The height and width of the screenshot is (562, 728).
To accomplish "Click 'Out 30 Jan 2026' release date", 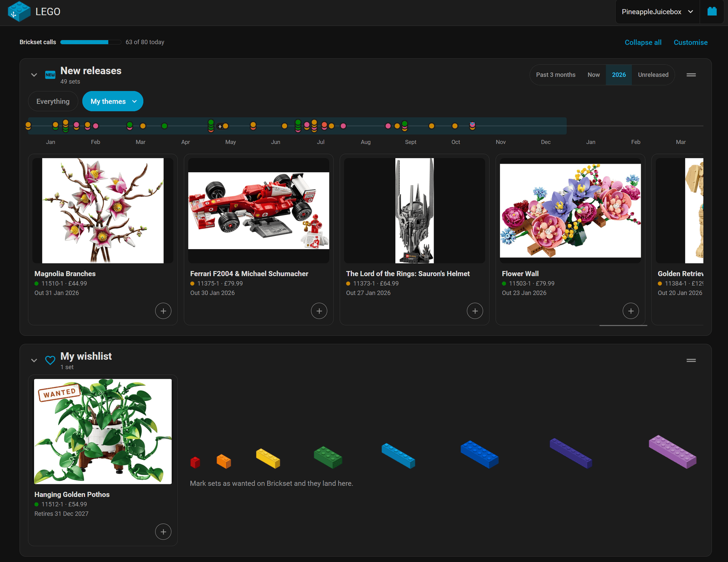I will pos(212,293).
